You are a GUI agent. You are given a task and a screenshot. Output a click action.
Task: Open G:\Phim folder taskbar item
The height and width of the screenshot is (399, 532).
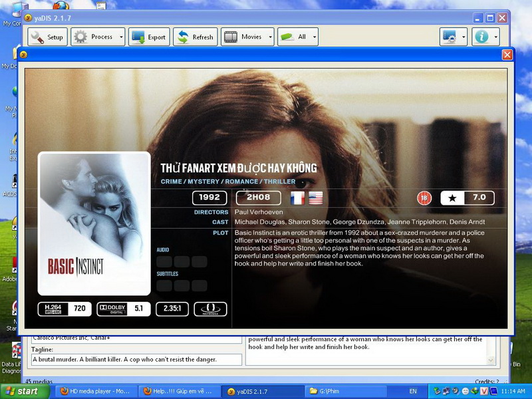[344, 391]
